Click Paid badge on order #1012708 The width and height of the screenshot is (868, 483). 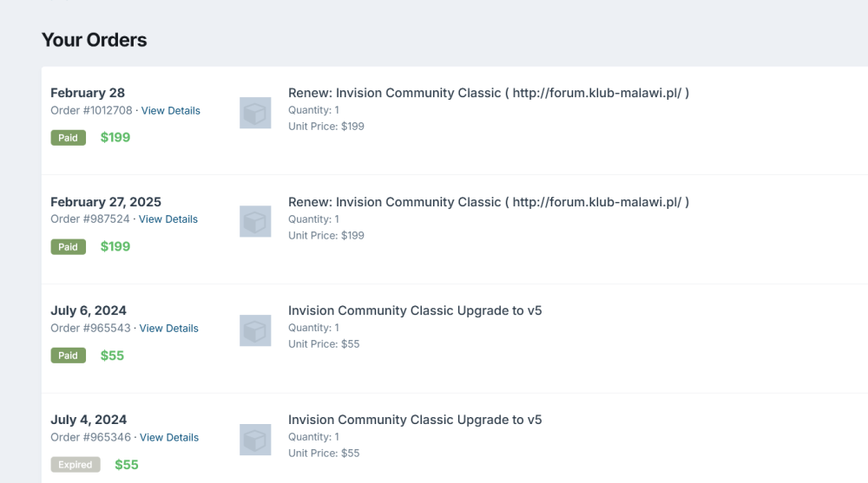pyautogui.click(x=68, y=138)
